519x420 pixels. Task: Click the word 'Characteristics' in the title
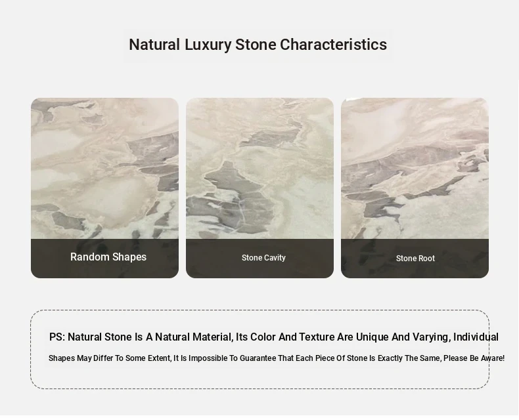333,45
